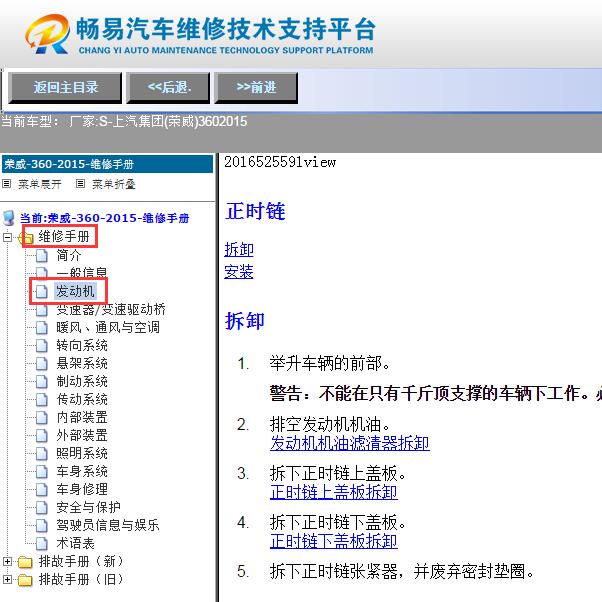
Task: Click the page icon next to 暖风、通风与空调
Action: (x=41, y=327)
